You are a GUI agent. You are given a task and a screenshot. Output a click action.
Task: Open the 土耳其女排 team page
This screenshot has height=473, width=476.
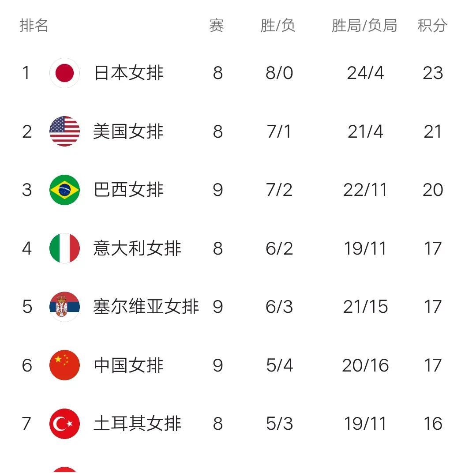137,424
